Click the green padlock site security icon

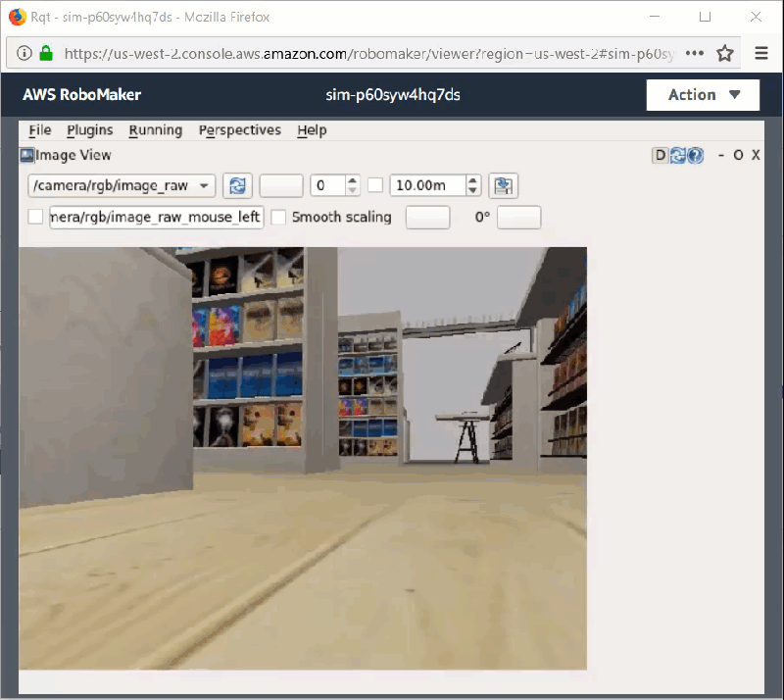coord(46,53)
